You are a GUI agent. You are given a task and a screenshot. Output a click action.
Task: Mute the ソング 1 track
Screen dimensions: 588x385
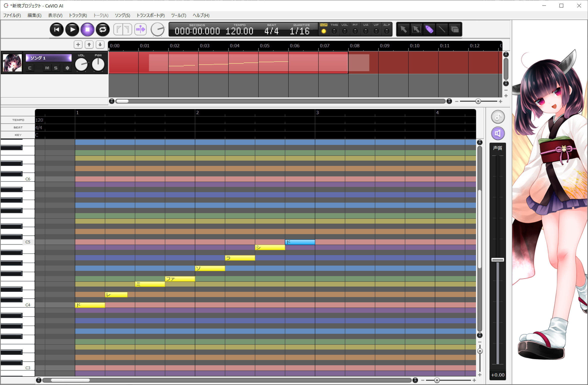47,68
